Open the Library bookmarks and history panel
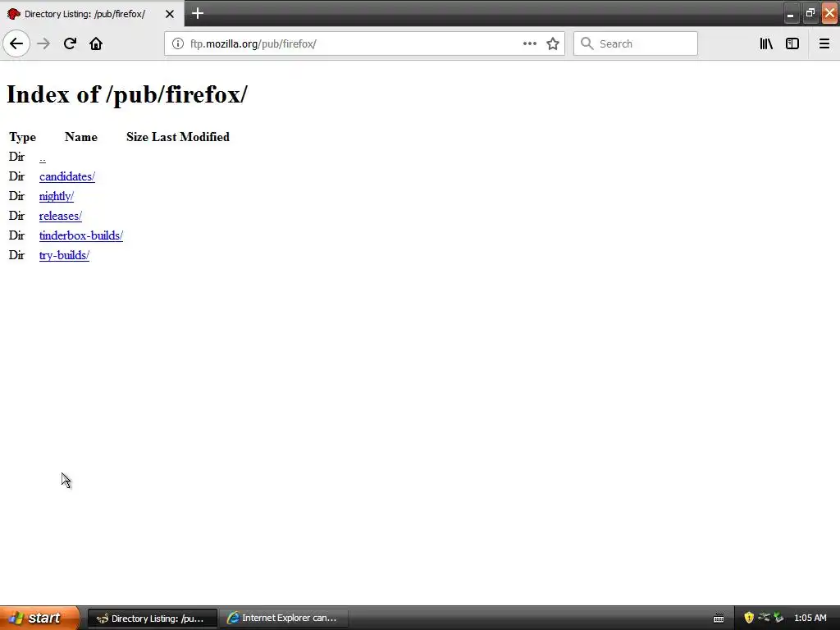 [766, 43]
